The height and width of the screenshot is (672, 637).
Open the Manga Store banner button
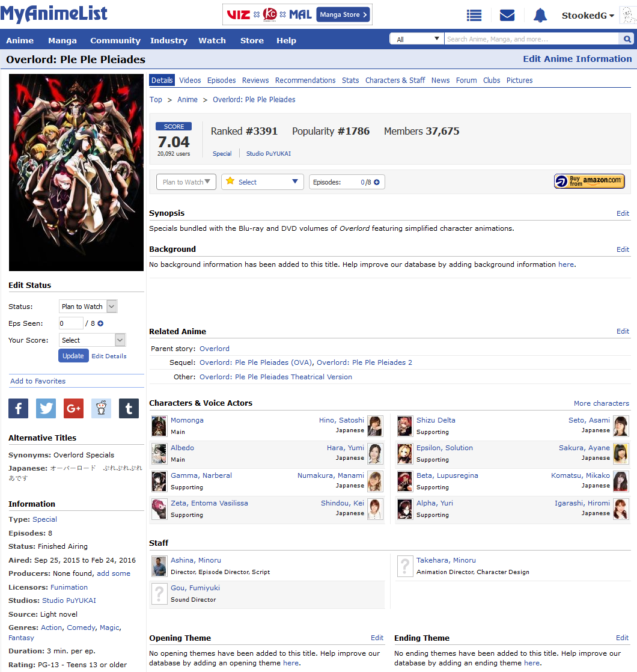click(x=344, y=14)
